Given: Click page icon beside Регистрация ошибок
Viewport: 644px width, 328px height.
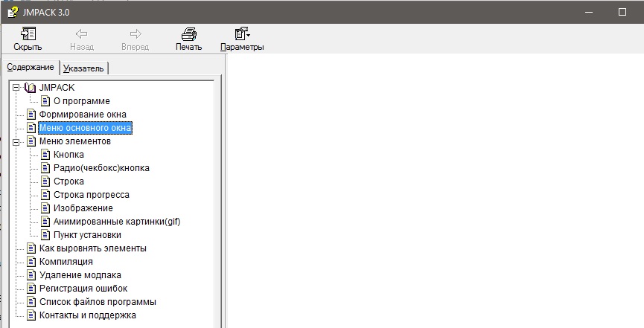Looking at the screenshot, I should pyautogui.click(x=31, y=289).
